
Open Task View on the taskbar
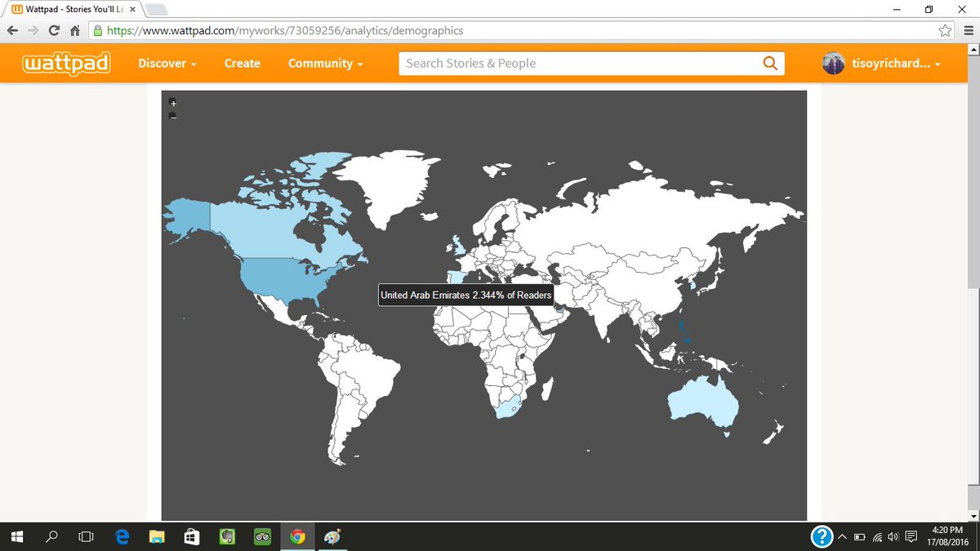(86, 536)
